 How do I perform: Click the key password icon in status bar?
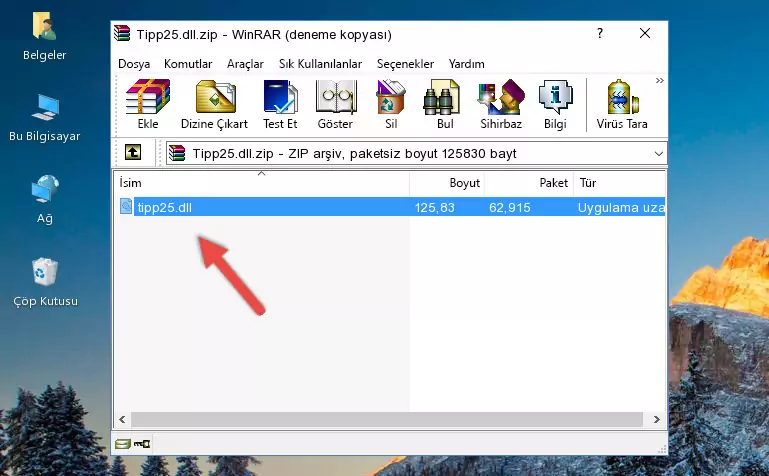(x=142, y=444)
